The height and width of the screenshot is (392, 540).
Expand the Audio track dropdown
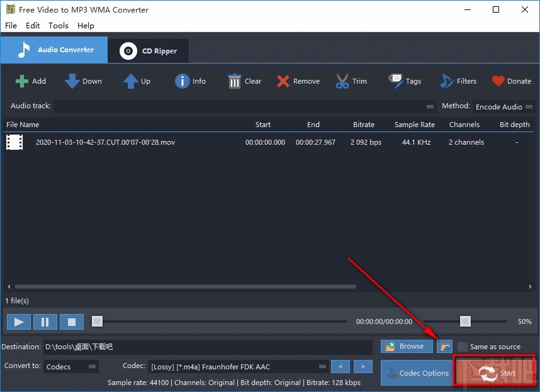pyautogui.click(x=430, y=106)
